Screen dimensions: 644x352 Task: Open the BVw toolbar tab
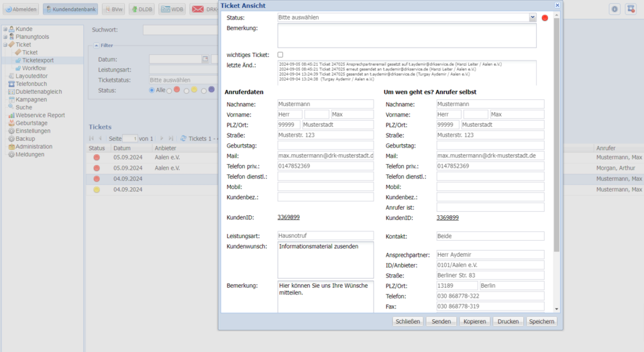113,9
